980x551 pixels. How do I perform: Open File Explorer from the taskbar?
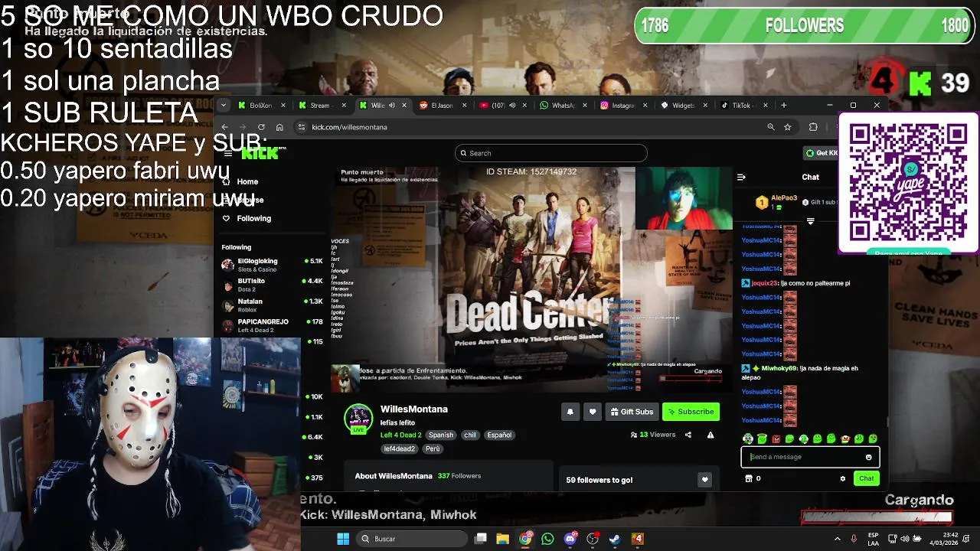(502, 539)
